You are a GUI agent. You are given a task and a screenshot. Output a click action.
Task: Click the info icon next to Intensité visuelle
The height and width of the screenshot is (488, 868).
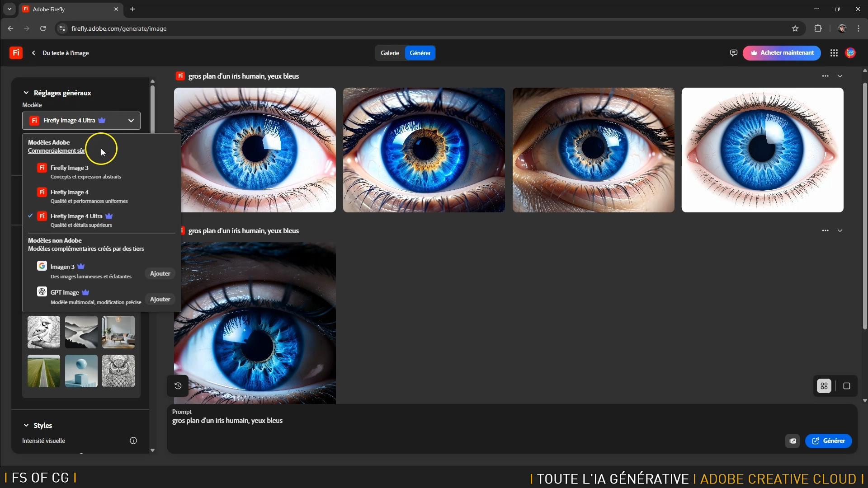tap(133, 441)
